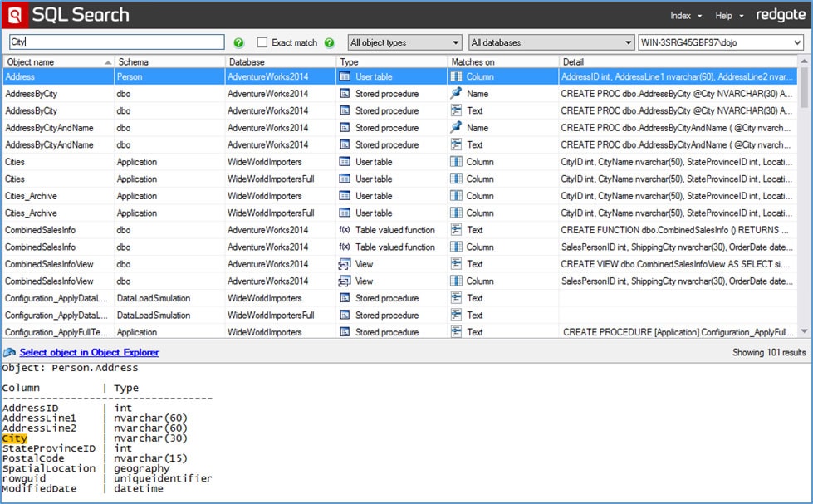This screenshot has width=813, height=504.
Task: Select the Configuration_ApplyFullTe... object name cell
Action: click(59, 332)
